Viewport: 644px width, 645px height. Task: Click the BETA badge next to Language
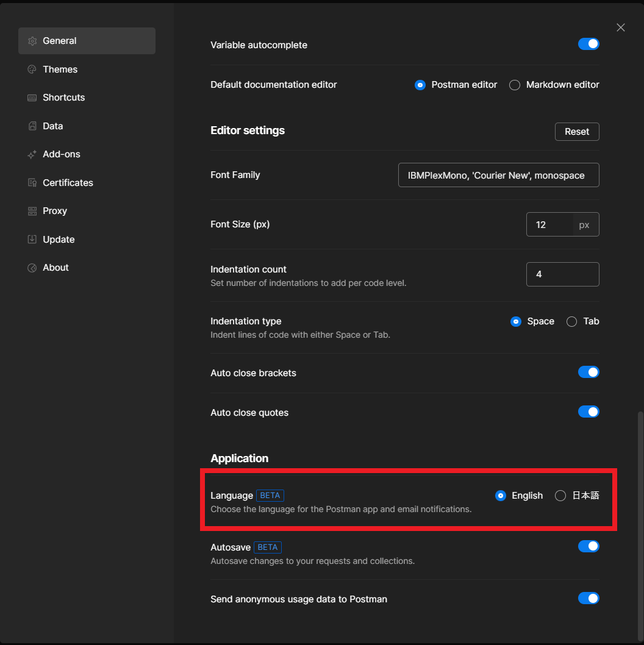[x=270, y=495]
